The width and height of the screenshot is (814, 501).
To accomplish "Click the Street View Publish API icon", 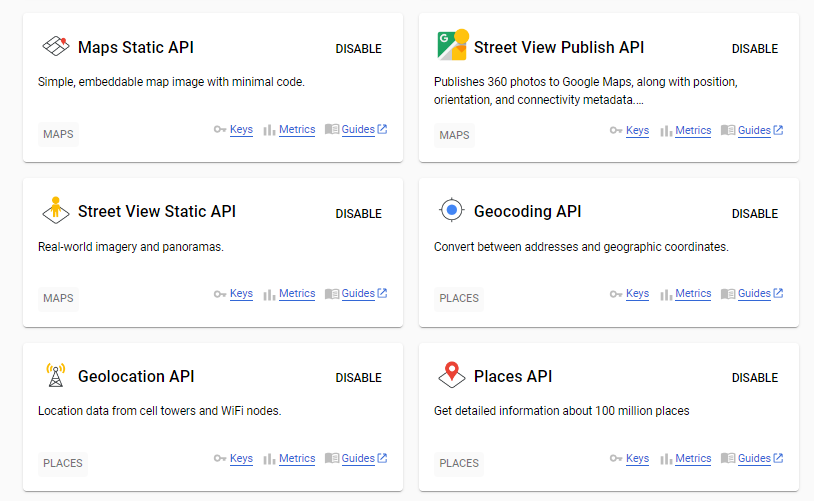I will point(452,47).
